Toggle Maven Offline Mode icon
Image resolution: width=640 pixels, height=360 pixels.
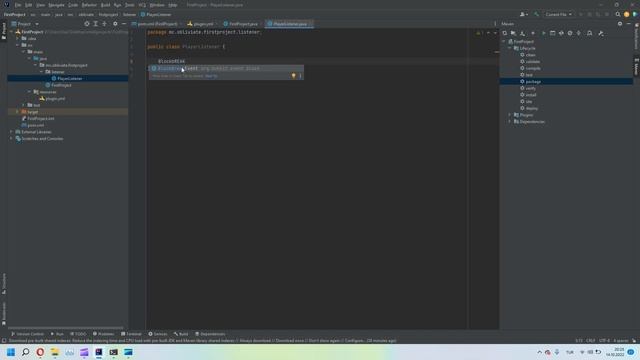561,33
